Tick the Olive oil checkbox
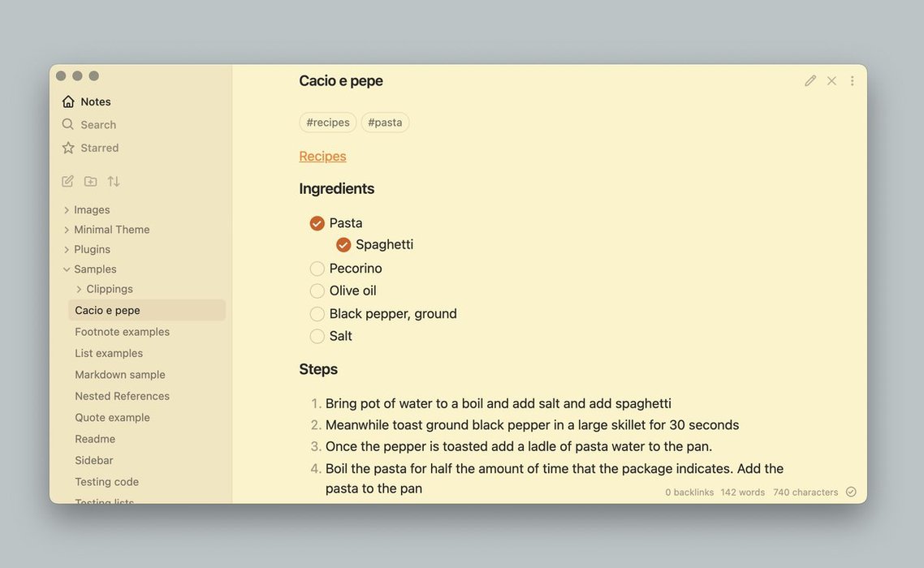 317,291
